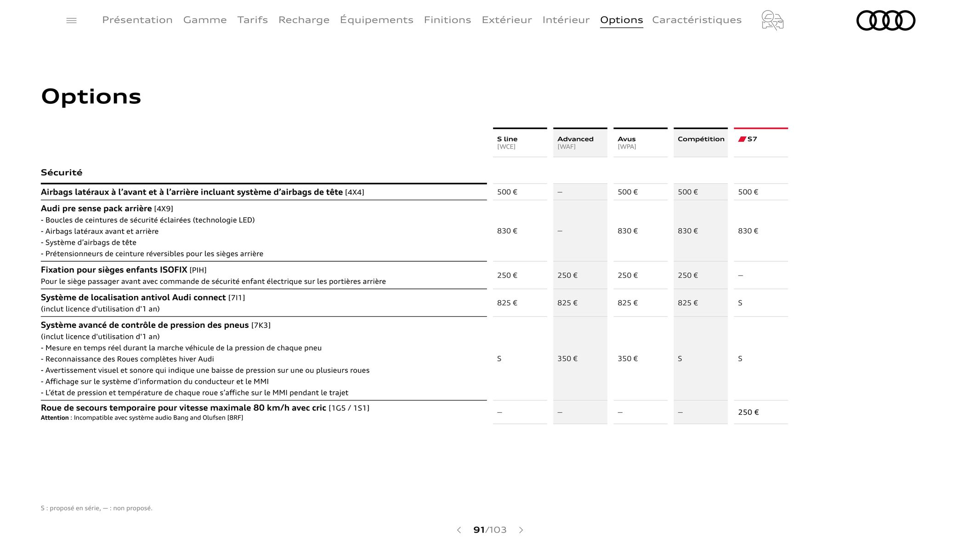
Task: Open the Recharge tab
Action: point(304,20)
